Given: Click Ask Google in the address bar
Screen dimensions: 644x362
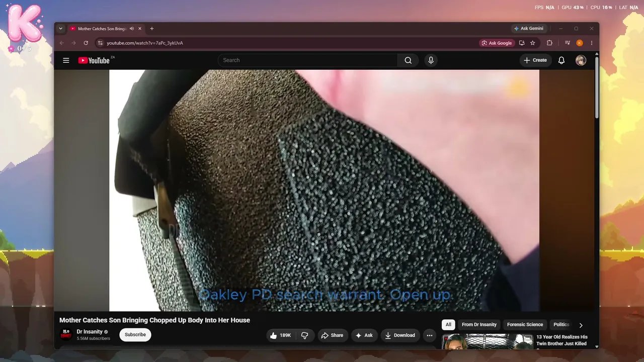Looking at the screenshot, I should pyautogui.click(x=497, y=43).
